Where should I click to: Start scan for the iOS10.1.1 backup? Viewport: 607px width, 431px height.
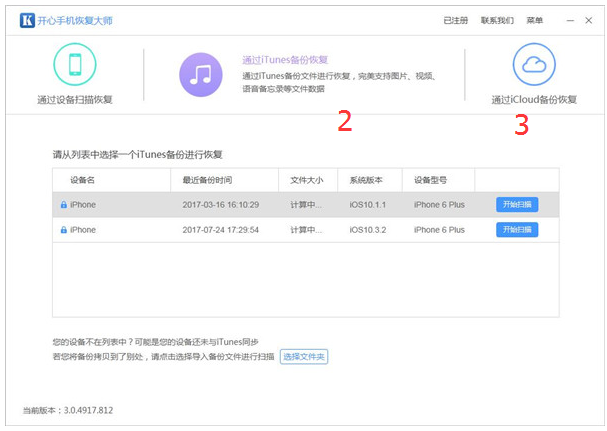[517, 204]
